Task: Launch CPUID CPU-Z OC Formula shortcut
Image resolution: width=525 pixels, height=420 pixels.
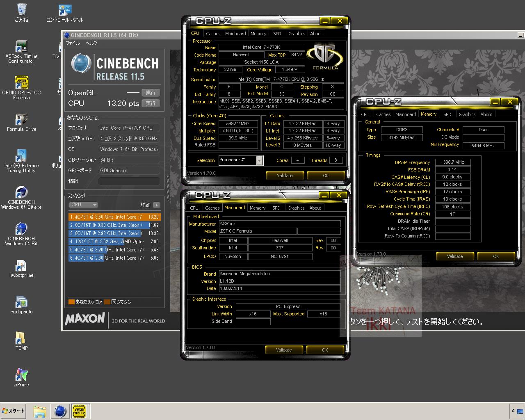Action: coord(21,88)
